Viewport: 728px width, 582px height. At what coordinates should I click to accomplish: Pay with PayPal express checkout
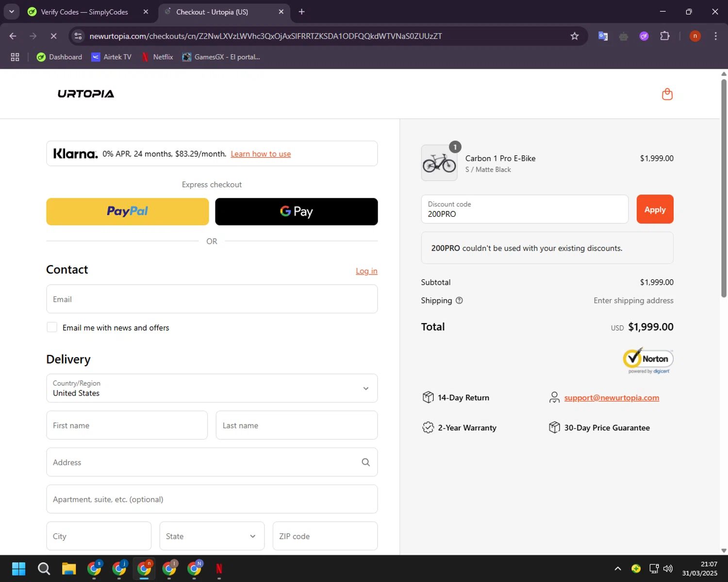128,211
